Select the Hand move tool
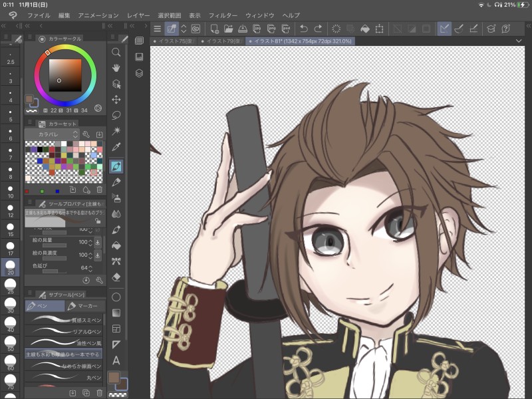The width and height of the screenshot is (532, 399). tap(116, 68)
